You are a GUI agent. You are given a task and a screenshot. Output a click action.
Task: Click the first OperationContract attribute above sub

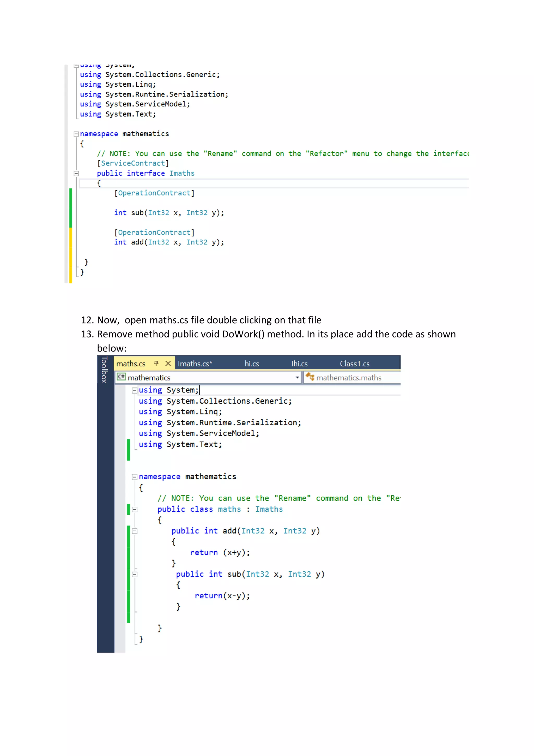point(154,193)
